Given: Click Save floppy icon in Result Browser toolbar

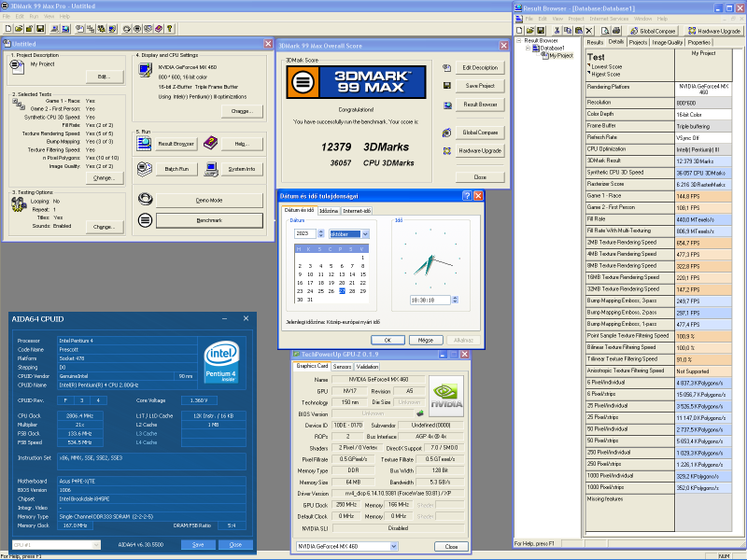Looking at the screenshot, I should tap(541, 31).
